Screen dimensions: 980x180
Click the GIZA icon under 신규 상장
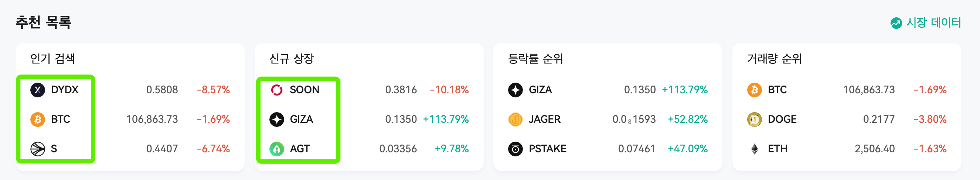[276, 119]
